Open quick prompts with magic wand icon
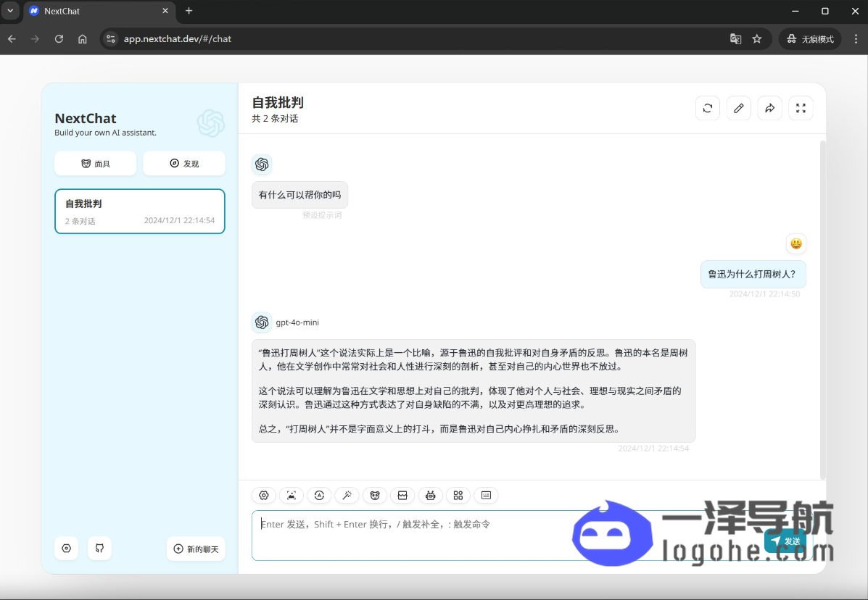868x600 pixels. pyautogui.click(x=347, y=496)
